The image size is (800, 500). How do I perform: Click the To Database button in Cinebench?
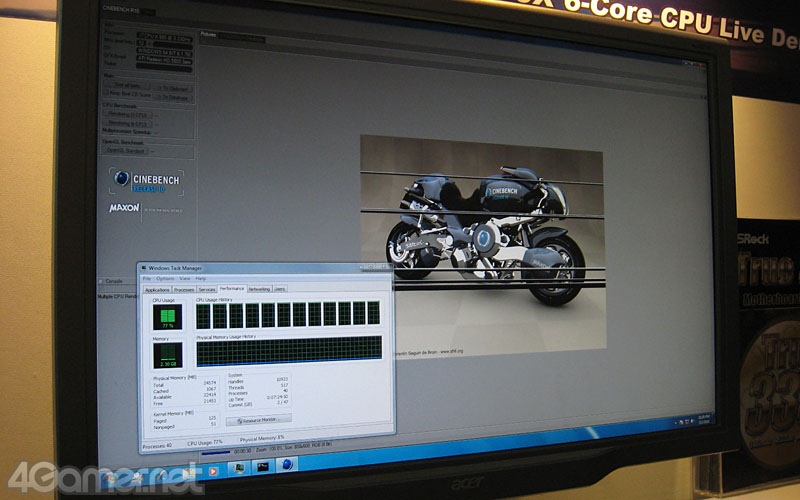coord(174,97)
